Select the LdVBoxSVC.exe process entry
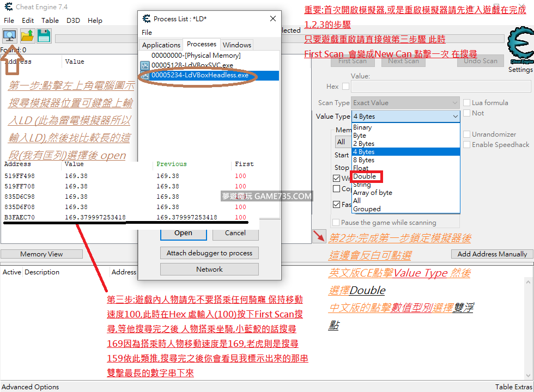This screenshot has height=392, width=534. point(192,65)
